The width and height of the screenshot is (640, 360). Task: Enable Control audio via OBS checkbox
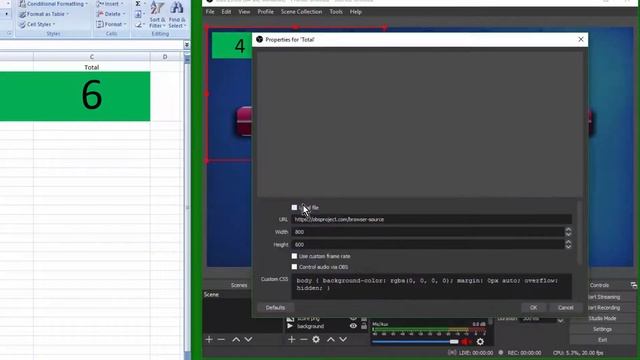click(294, 267)
